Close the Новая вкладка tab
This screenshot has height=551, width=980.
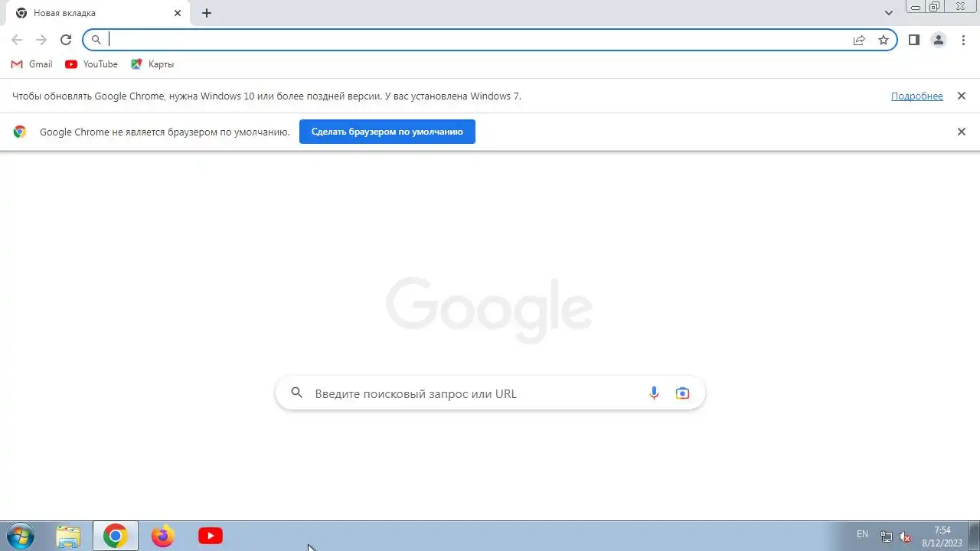178,13
